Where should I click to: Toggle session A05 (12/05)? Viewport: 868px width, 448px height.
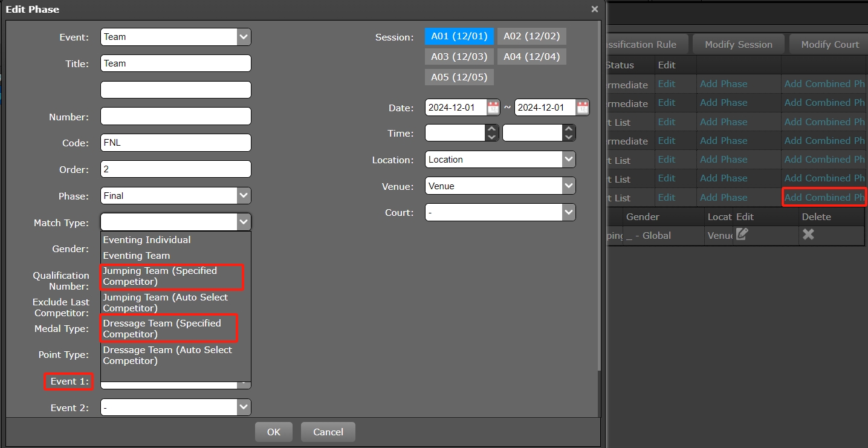[459, 77]
